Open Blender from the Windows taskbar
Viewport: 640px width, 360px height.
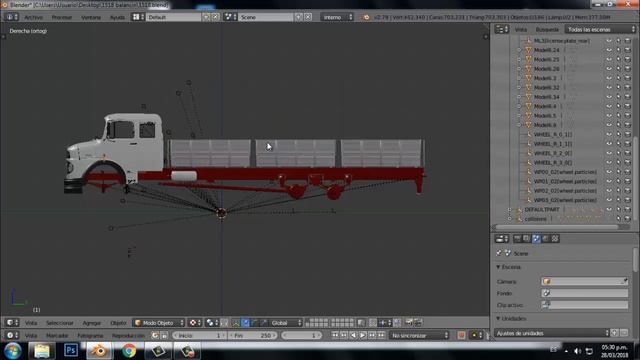click(99, 351)
